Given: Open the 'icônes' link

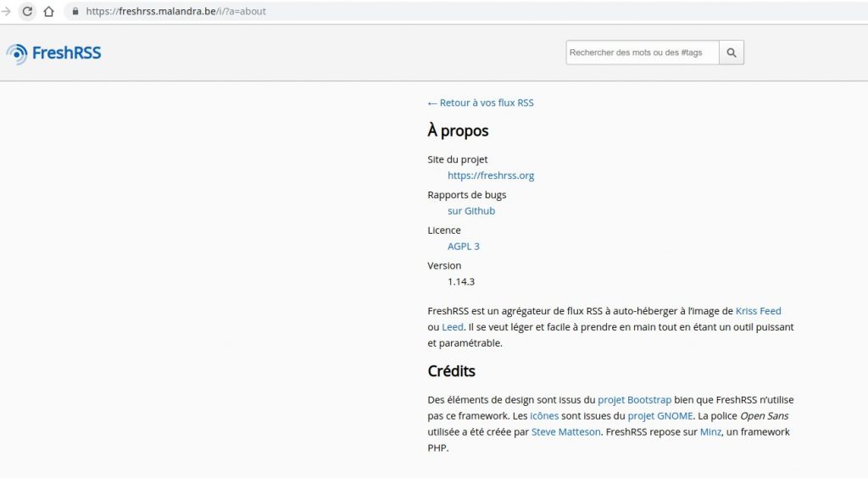Looking at the screenshot, I should point(544,416).
